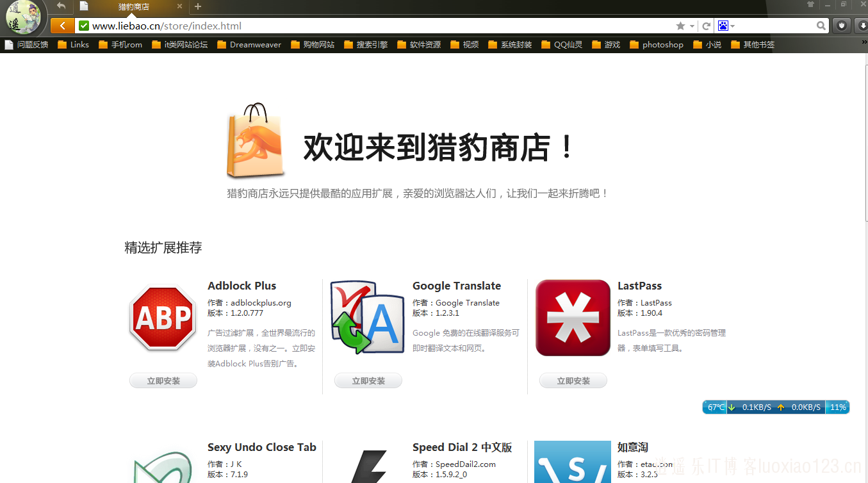
Task: Click the Sexy Undo Close Tab icon
Action: [163, 466]
